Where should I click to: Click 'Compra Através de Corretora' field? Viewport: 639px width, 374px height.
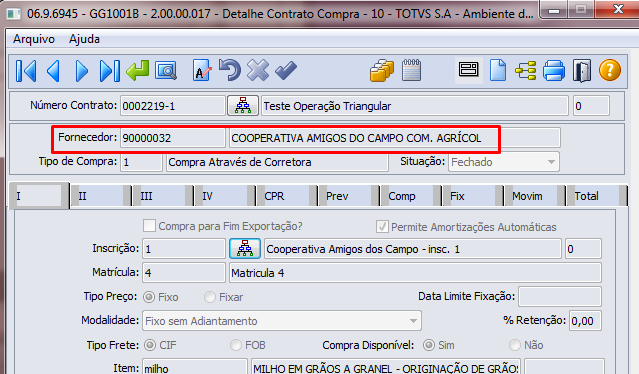[277, 162]
